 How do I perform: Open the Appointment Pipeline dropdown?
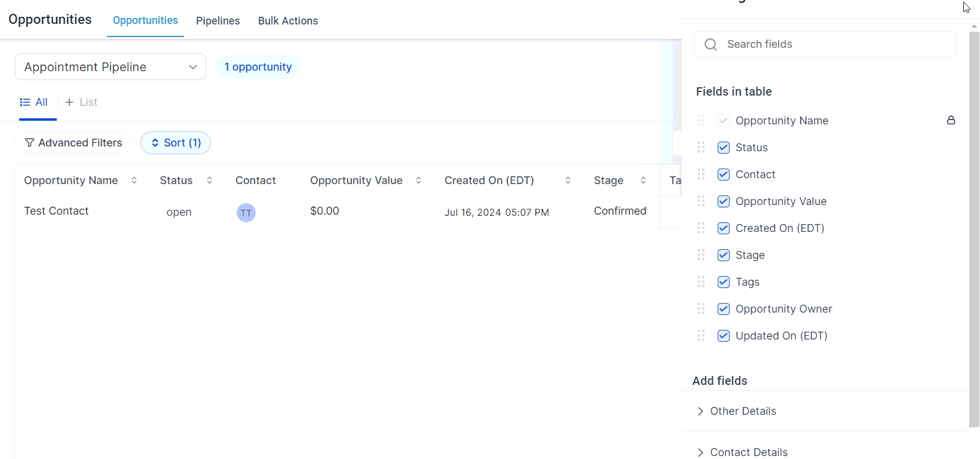tap(111, 67)
